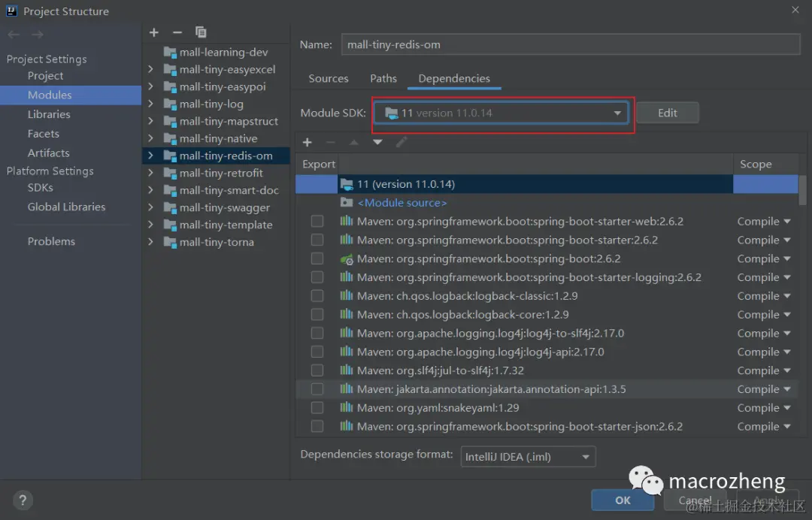Select spring-boot-starter-json:2.6.2 dependency row
Screen dimensions: 812x520
(x=547, y=426)
